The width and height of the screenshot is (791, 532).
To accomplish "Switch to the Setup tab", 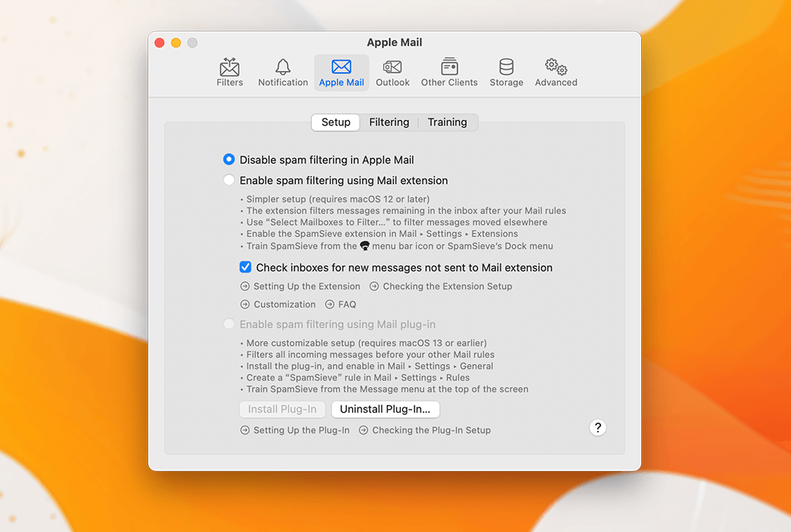I will pos(335,122).
